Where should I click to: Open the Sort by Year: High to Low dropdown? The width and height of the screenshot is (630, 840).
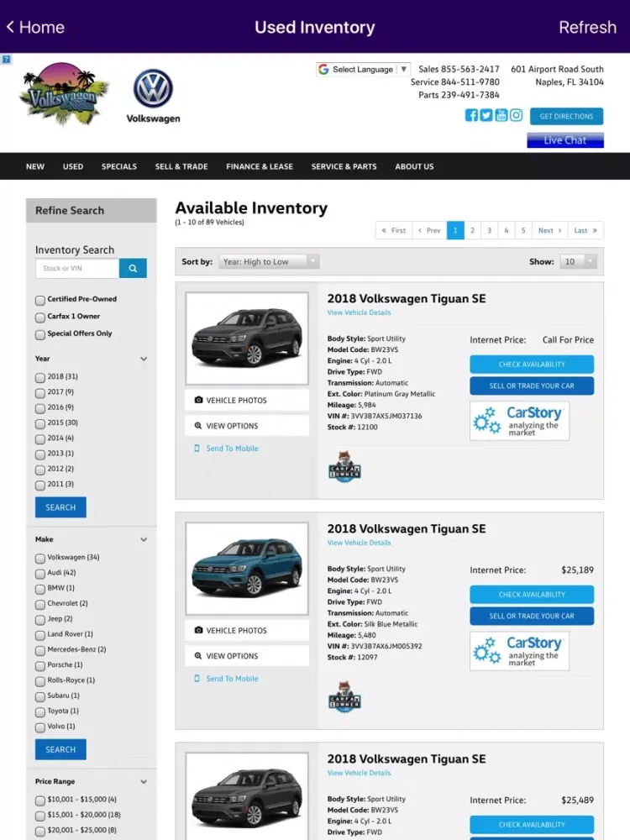coord(269,261)
